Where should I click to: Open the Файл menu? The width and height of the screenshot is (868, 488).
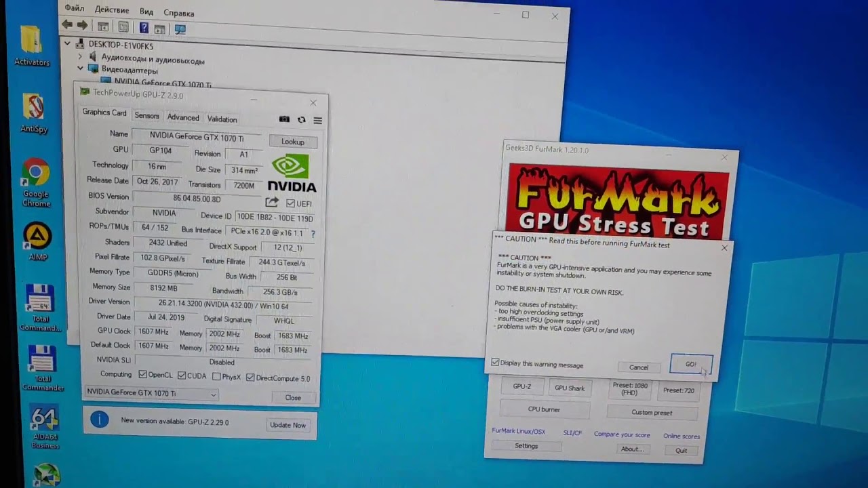tap(75, 9)
